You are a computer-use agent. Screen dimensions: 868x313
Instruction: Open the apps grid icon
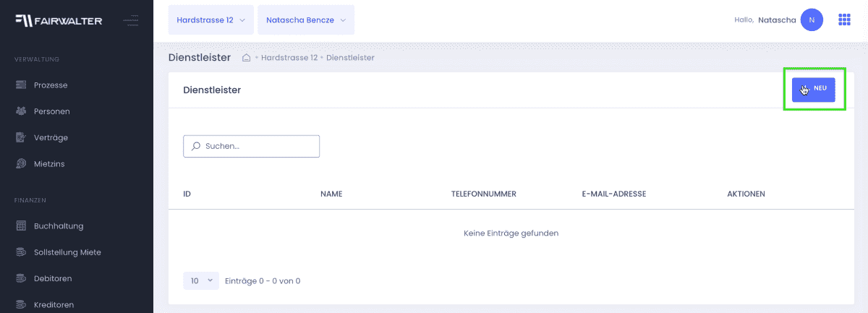844,20
